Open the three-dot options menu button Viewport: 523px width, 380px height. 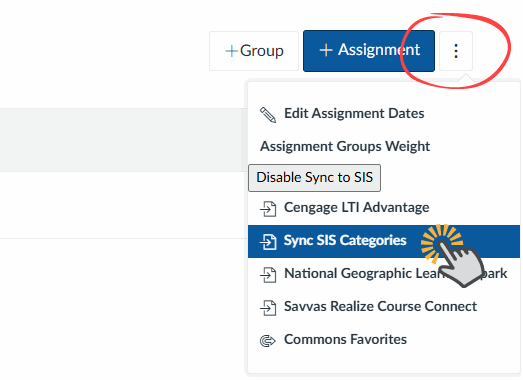click(456, 51)
